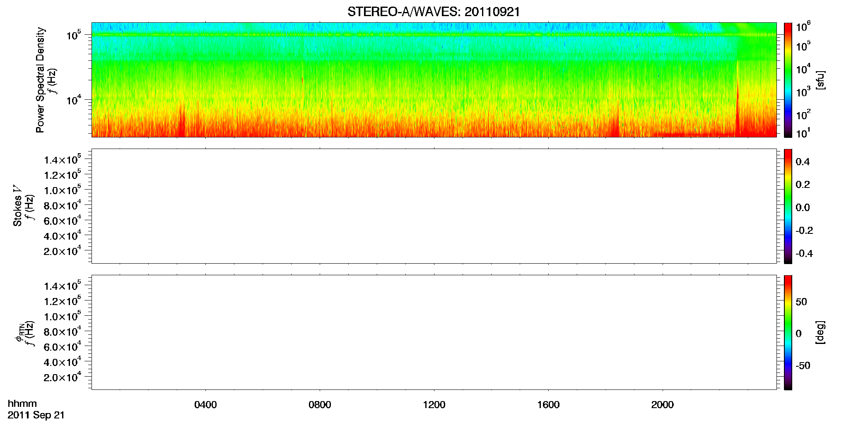Click the 1.0×10^5 tick label of the Stokes V panel

click(63, 190)
